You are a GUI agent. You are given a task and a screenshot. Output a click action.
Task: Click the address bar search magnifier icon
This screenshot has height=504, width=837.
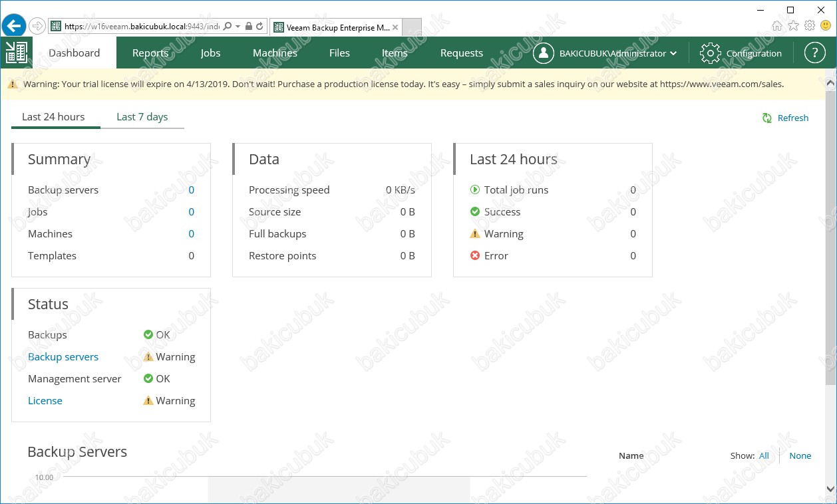tap(228, 27)
